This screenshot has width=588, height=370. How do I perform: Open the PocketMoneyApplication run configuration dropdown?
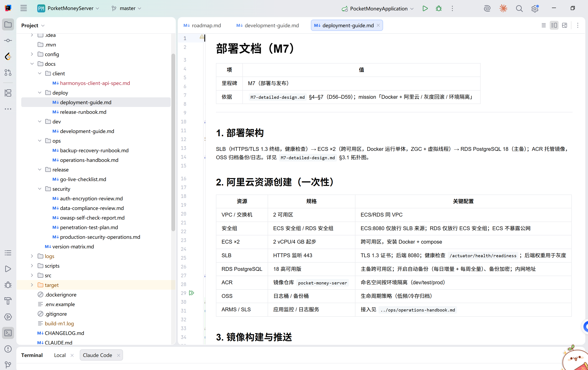point(377,9)
